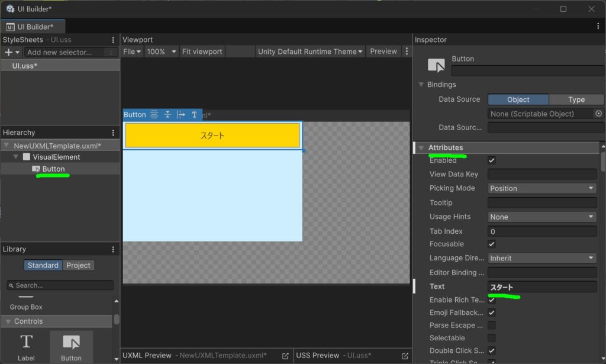Click Data Source Path field

pyautogui.click(x=545, y=127)
